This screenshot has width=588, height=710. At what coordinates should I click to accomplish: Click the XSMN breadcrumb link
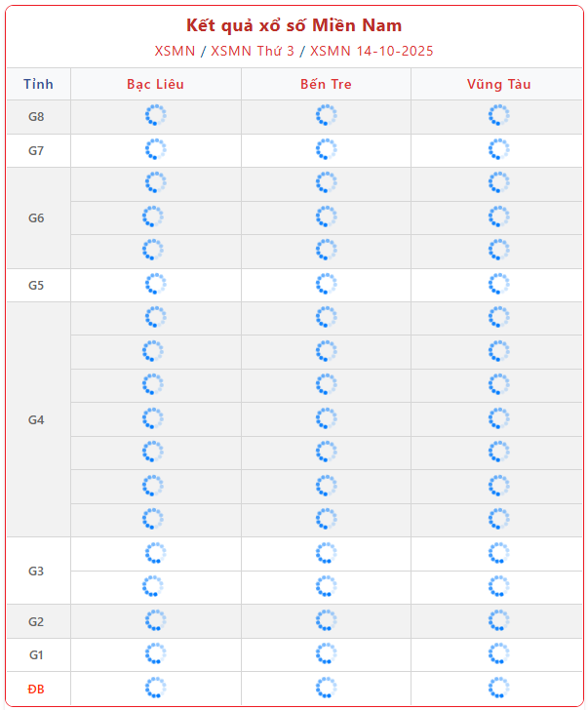pos(175,51)
